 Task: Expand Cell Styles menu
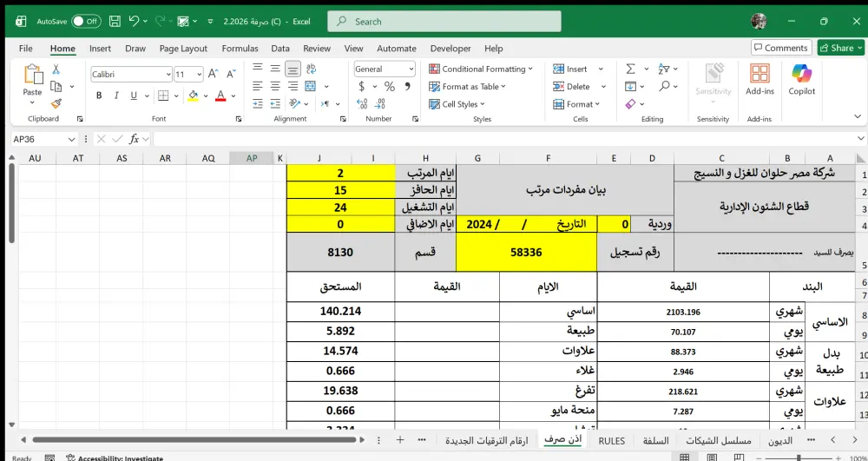pos(457,104)
